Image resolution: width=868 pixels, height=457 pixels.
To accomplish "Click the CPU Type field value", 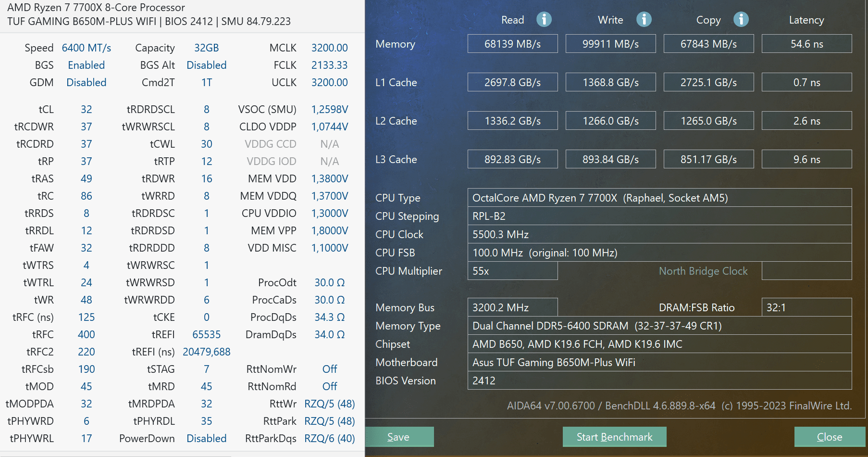I will tap(659, 198).
